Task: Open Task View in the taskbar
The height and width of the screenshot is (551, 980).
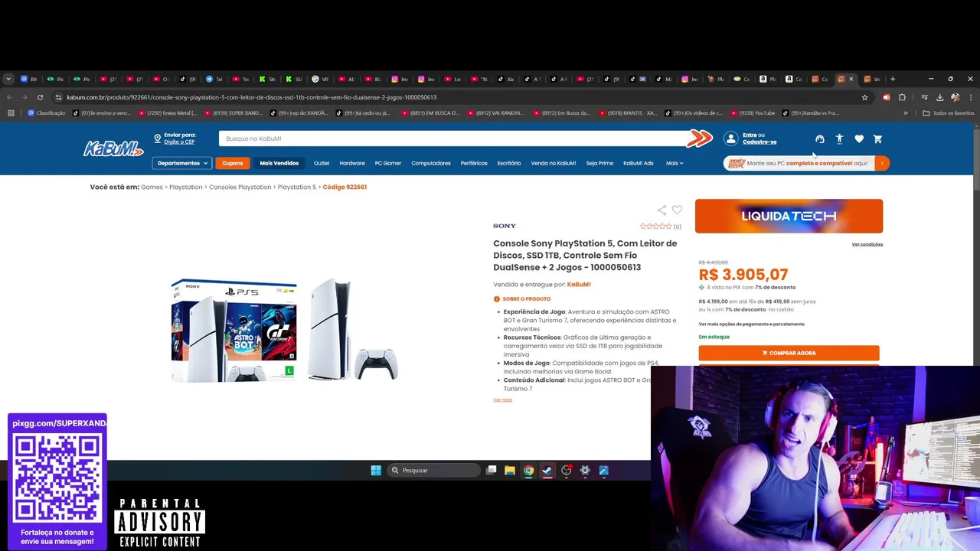Action: pos(492,470)
